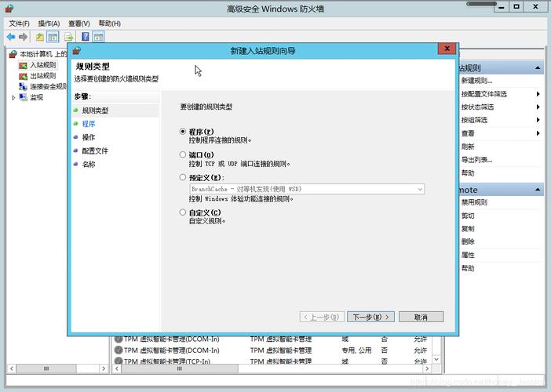Expand the 监视 tree node arrow
This screenshot has width=551, height=392.
coord(13,97)
